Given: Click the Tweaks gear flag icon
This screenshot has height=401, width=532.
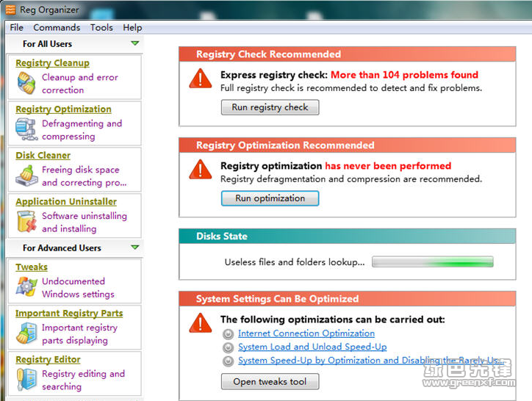Looking at the screenshot, I should (x=26, y=286).
